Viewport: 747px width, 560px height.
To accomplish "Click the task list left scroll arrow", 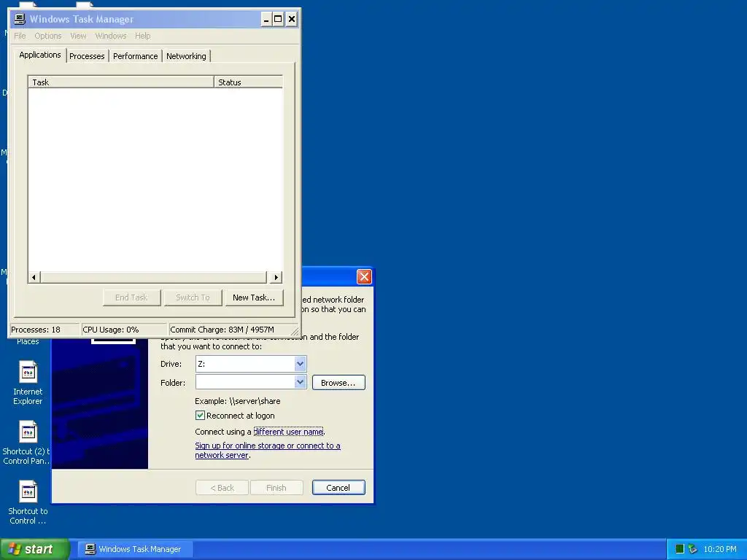I will (34, 277).
